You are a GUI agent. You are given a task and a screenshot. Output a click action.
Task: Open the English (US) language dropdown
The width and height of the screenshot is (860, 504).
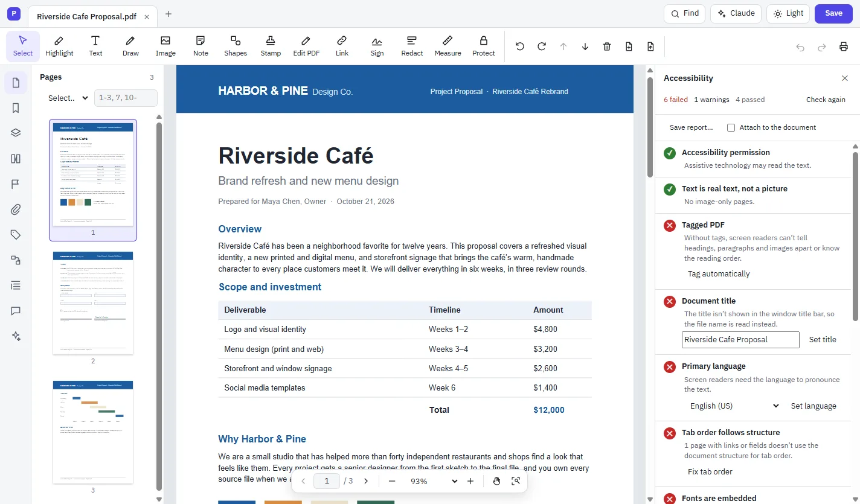tap(734, 406)
